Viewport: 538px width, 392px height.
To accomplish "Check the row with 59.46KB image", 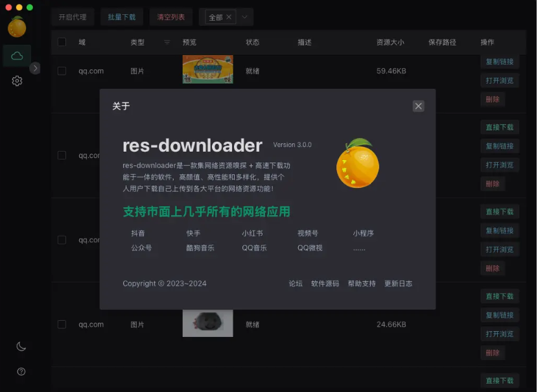I will [62, 71].
